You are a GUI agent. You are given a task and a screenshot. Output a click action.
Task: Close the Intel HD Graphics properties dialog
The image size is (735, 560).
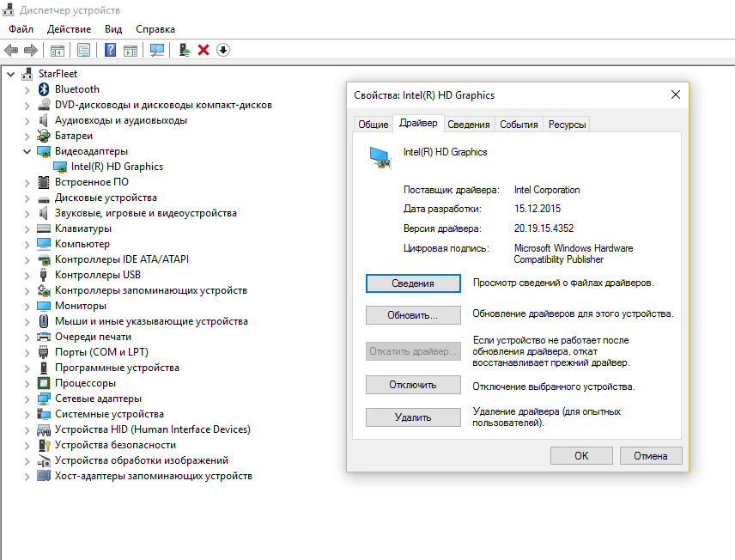[x=676, y=94]
